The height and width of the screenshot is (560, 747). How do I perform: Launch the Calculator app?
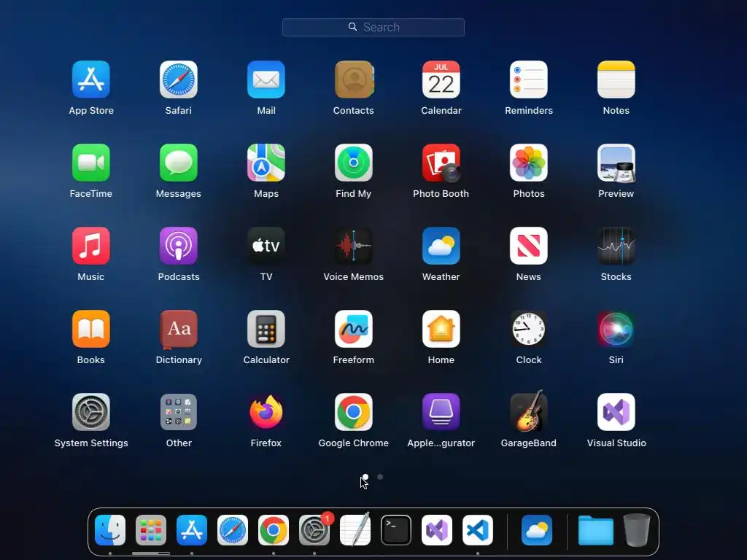pyautogui.click(x=266, y=329)
